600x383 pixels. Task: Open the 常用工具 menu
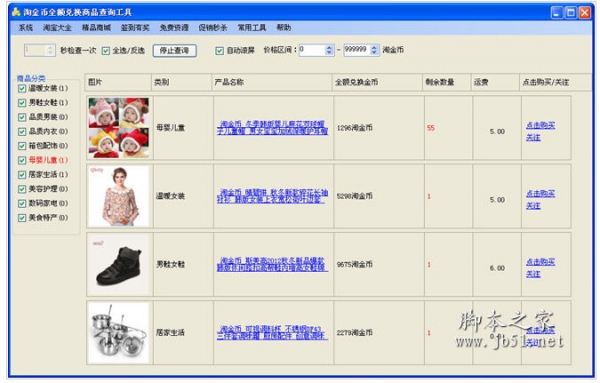click(x=252, y=28)
